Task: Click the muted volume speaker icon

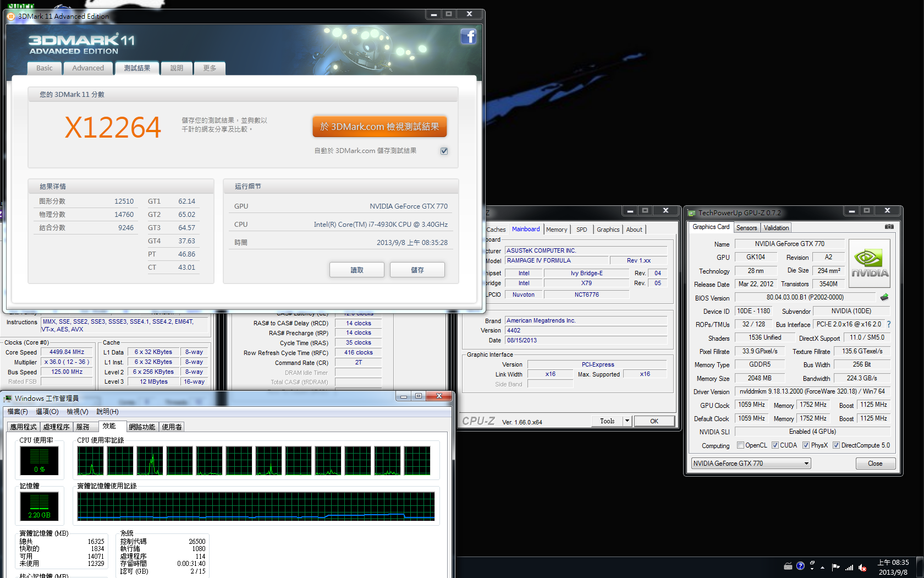Action: point(862,567)
